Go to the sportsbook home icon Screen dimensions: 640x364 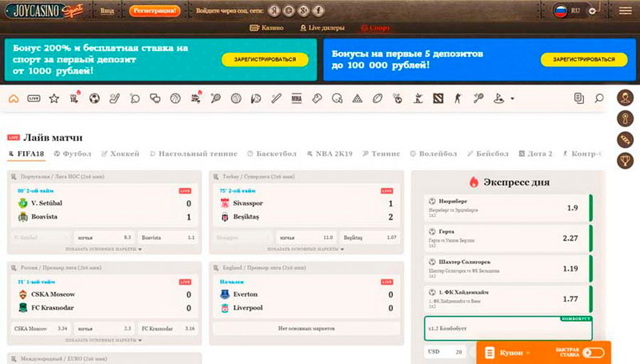pyautogui.click(x=14, y=98)
